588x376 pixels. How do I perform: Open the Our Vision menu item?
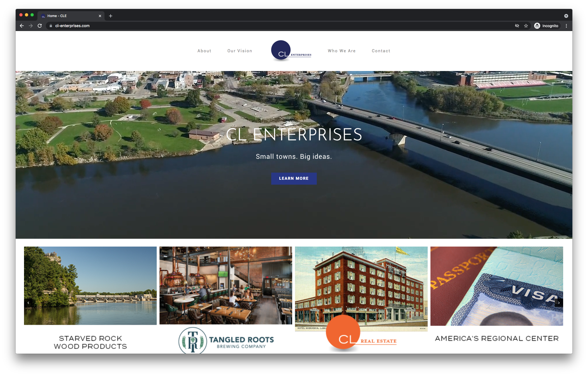click(240, 51)
